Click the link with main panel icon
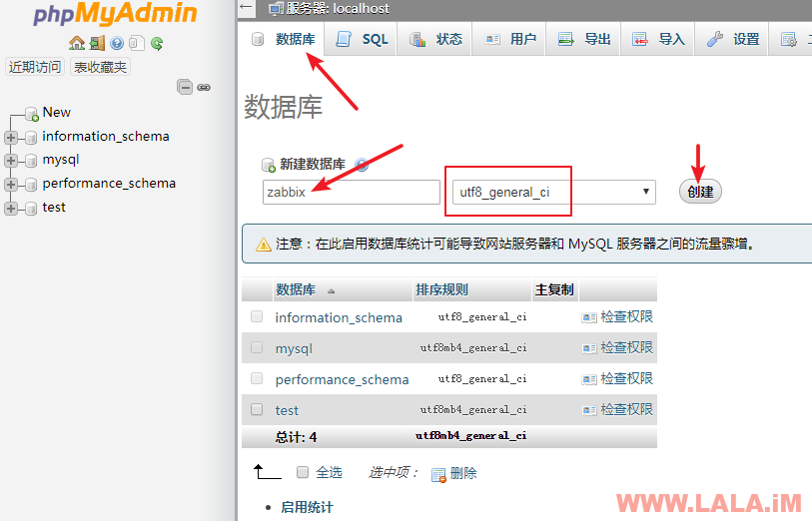 coord(204,87)
